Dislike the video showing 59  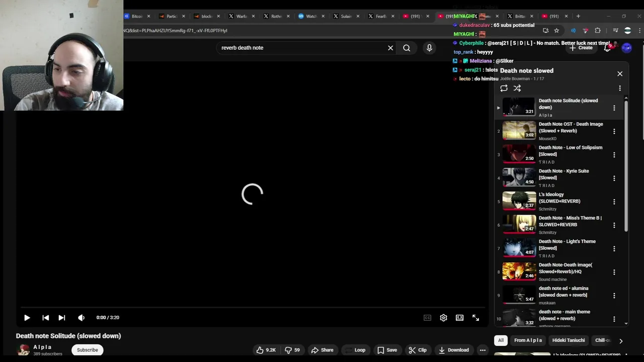click(x=292, y=350)
